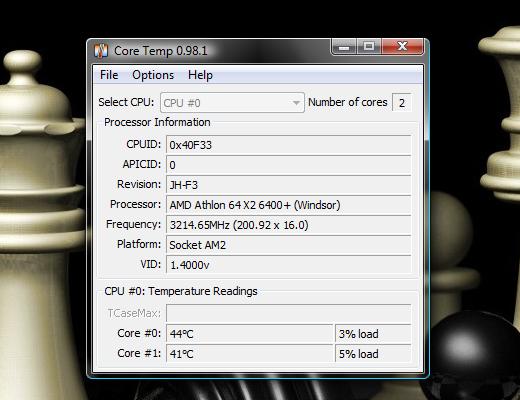Open the Options menu
This screenshot has height=400, width=520.
[153, 75]
